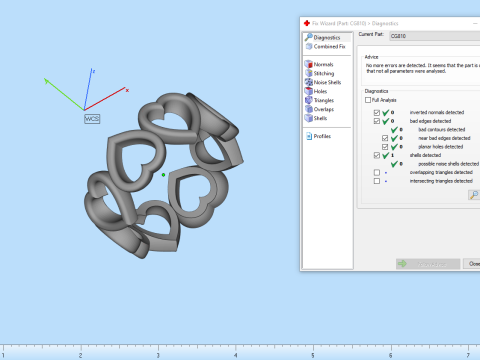Enable intersecting triangles detected checkbox
The height and width of the screenshot is (360, 480).
(377, 181)
